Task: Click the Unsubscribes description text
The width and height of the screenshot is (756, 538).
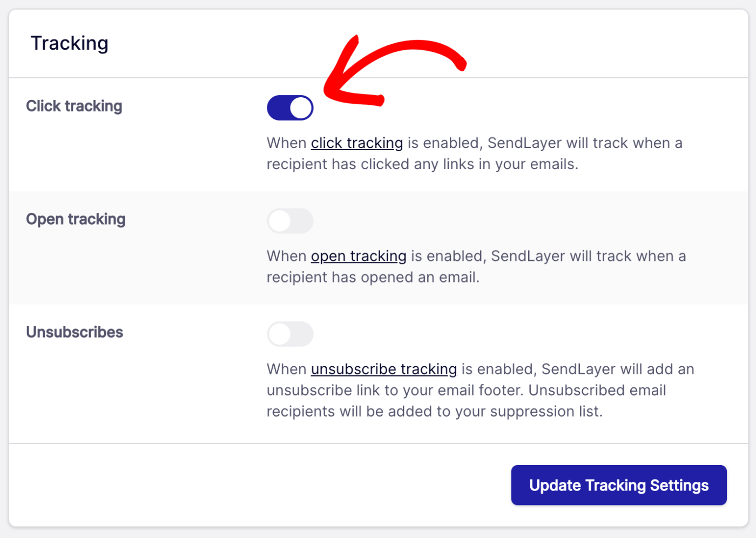Action: click(480, 390)
